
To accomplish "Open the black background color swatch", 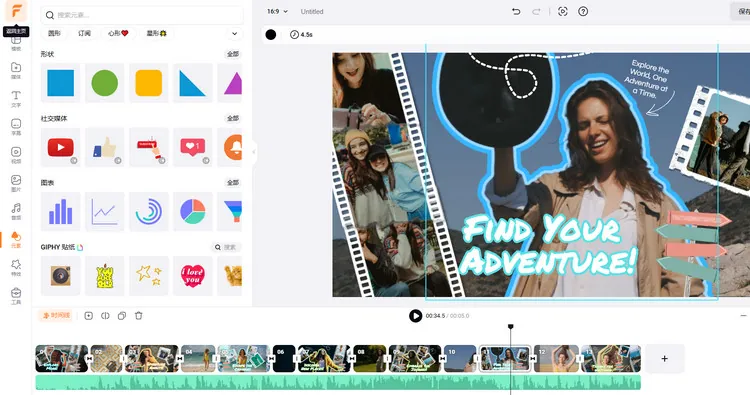I will (x=271, y=34).
